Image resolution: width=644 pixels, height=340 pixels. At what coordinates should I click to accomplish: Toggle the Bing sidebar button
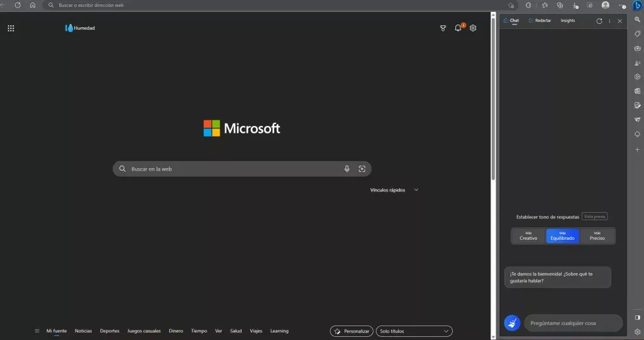pos(638,5)
